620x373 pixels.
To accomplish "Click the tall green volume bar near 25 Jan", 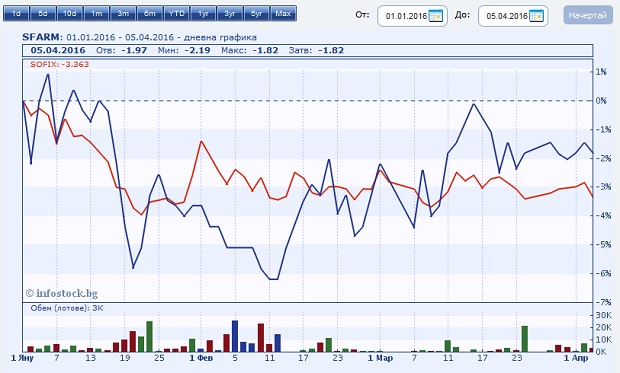I will pyautogui.click(x=149, y=337).
